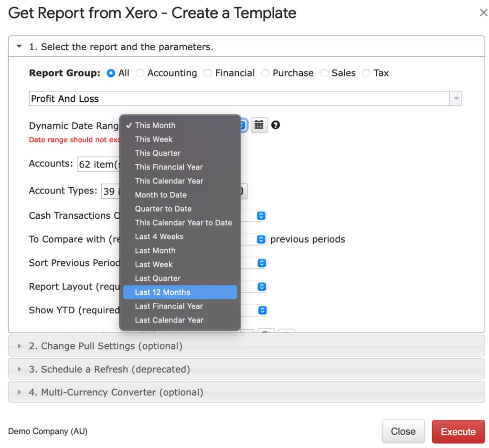Click the Profit And Loss report field
The image size is (489, 448).
(x=239, y=98)
